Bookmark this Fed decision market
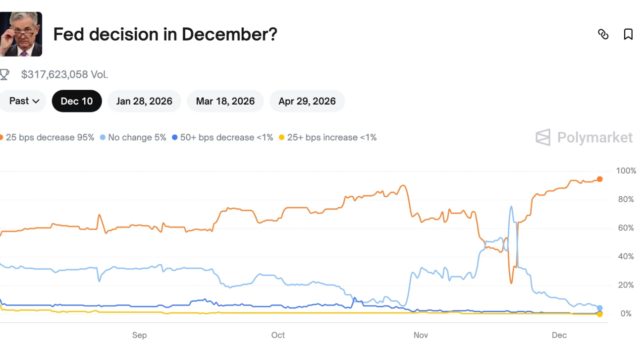Image resolution: width=644 pixels, height=347 pixels. click(628, 34)
